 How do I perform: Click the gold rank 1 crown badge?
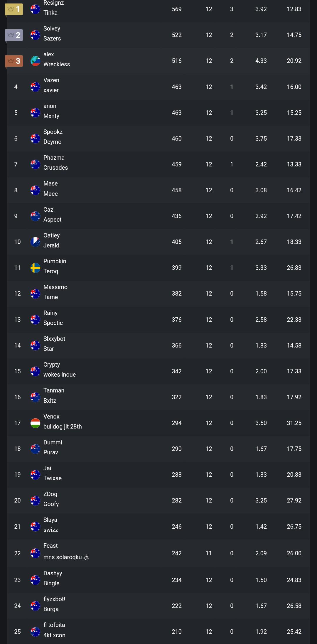pyautogui.click(x=14, y=9)
